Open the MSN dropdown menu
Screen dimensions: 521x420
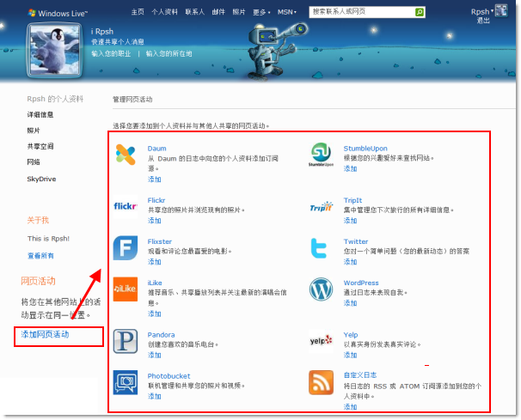pyautogui.click(x=287, y=12)
